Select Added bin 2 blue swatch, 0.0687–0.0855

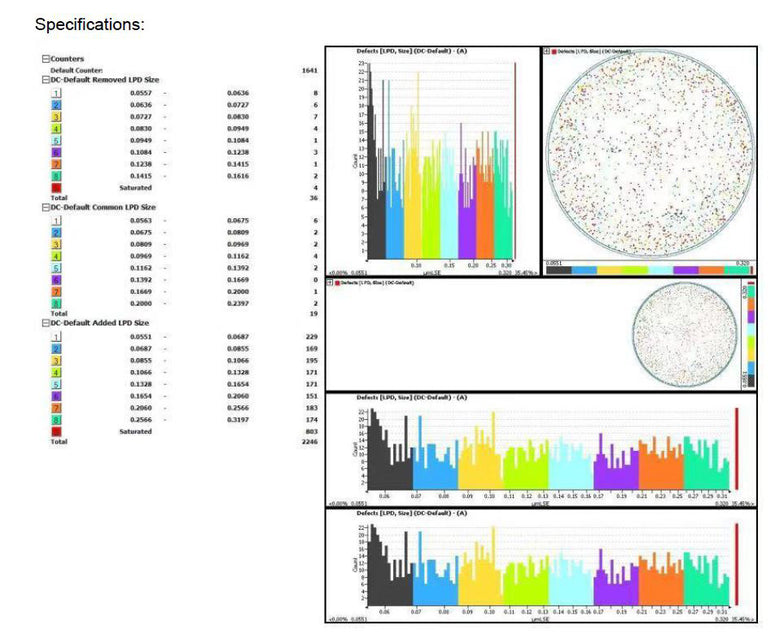point(56,349)
